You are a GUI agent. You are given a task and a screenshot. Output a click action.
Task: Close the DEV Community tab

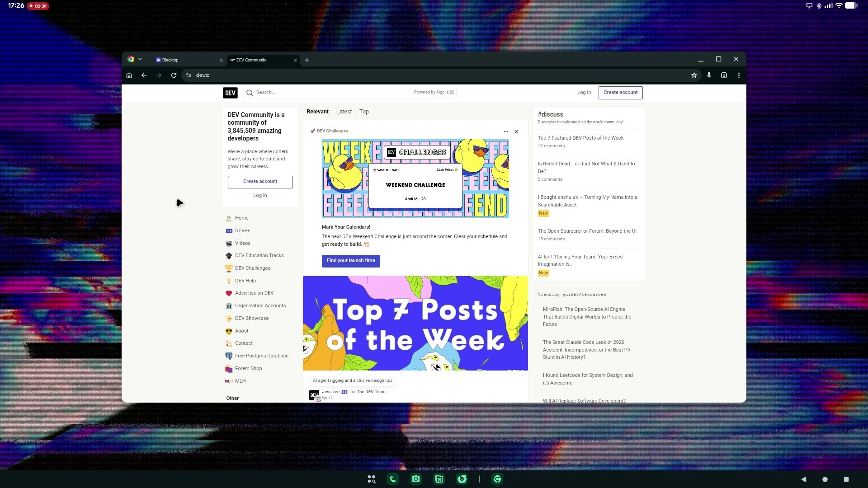(295, 60)
